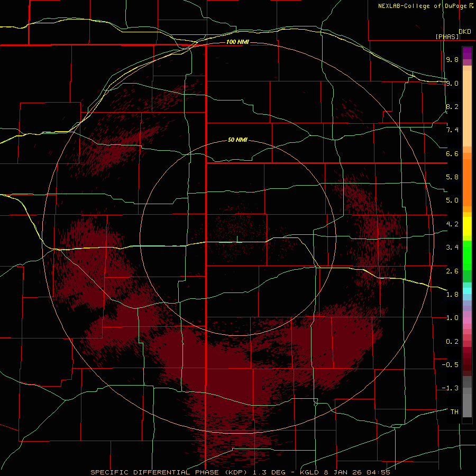476x476 pixels.
Task: Select the -0.5 scale value
Action: 450,365
